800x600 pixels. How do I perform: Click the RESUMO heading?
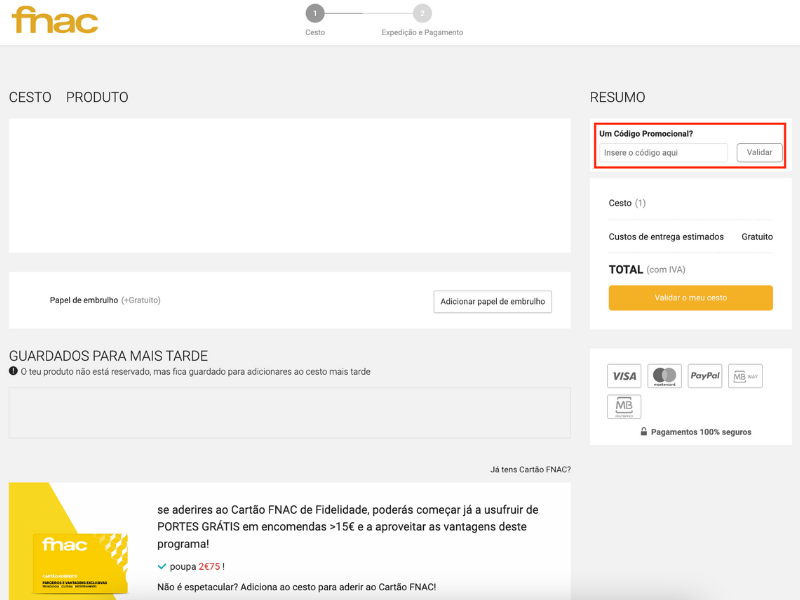point(617,97)
